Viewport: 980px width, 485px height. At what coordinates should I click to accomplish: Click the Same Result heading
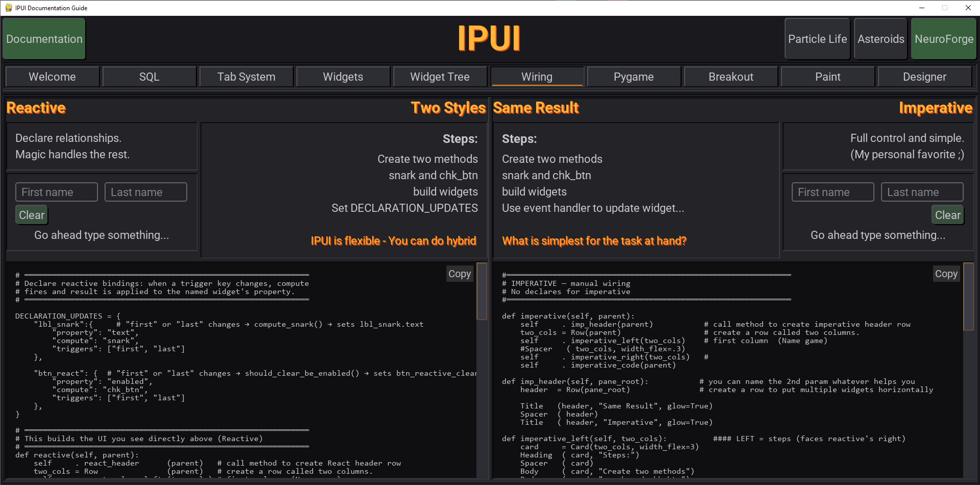point(536,108)
